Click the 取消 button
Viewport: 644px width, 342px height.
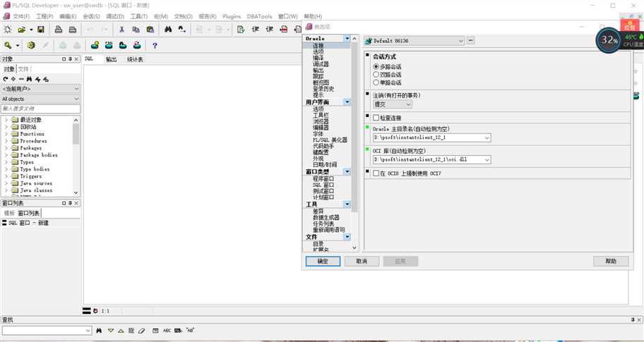[x=362, y=261]
